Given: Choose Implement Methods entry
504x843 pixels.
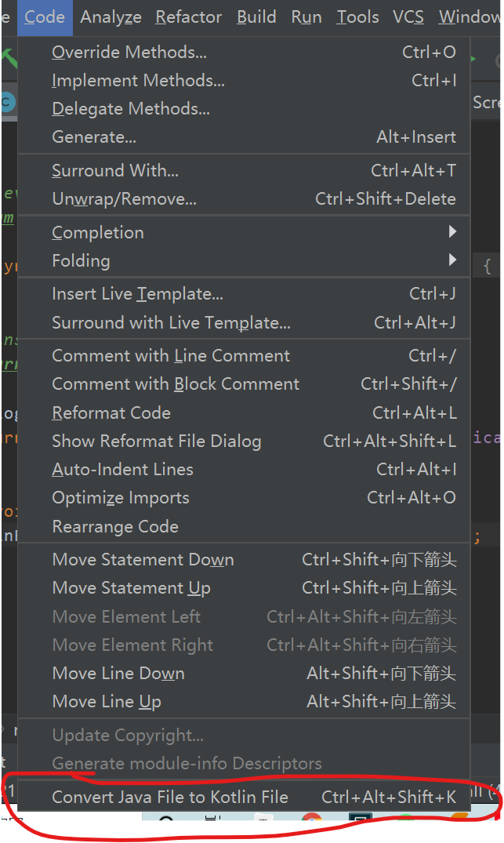Looking at the screenshot, I should pyautogui.click(x=138, y=81).
